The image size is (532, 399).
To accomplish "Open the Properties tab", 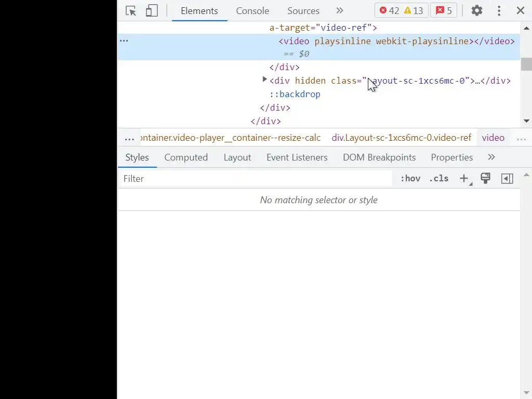I will coord(451,157).
